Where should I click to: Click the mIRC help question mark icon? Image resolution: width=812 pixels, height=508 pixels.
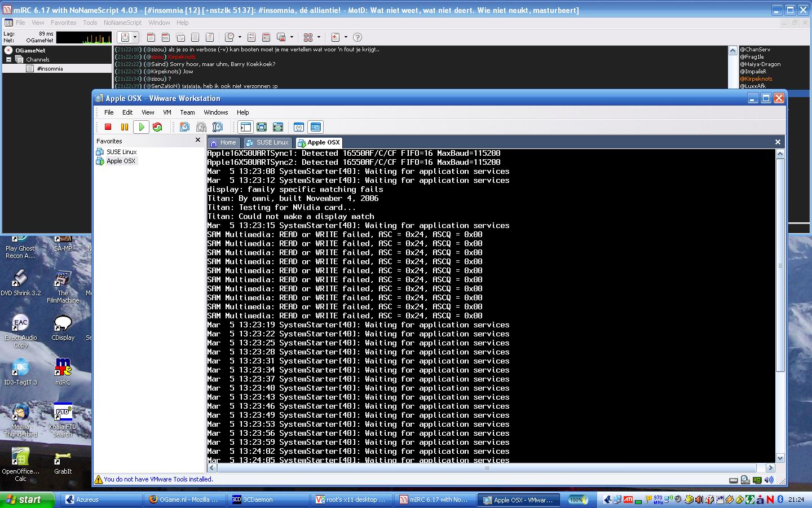(357, 37)
